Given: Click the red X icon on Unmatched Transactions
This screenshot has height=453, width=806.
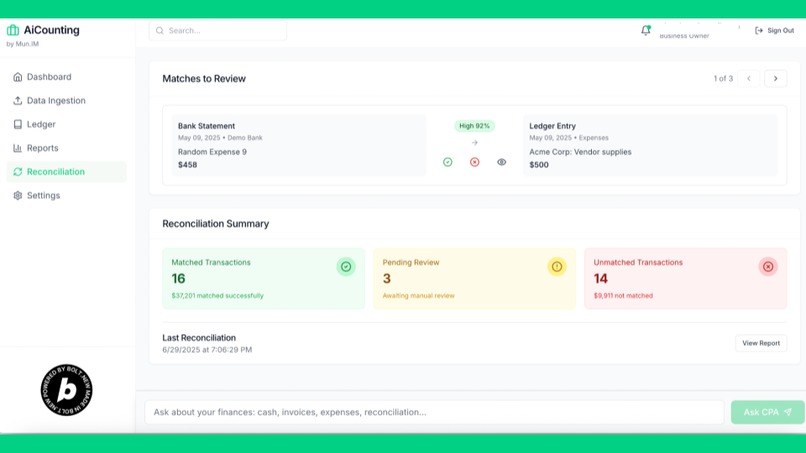Looking at the screenshot, I should tap(768, 267).
